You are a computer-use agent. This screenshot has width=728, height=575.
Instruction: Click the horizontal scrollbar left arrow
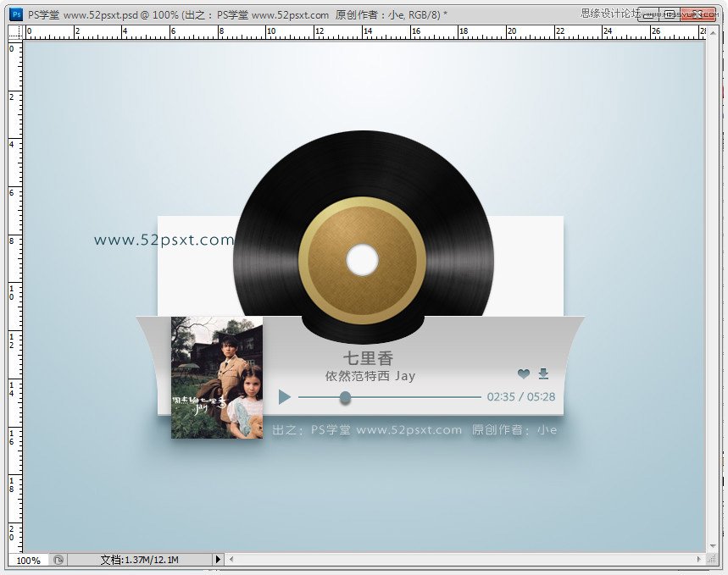231,559
